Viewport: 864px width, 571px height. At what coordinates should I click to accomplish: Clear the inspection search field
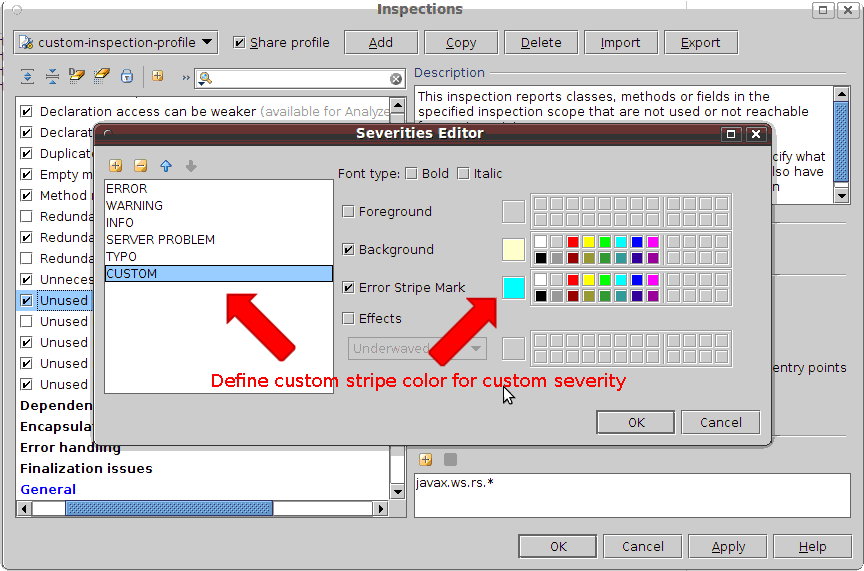[x=396, y=79]
